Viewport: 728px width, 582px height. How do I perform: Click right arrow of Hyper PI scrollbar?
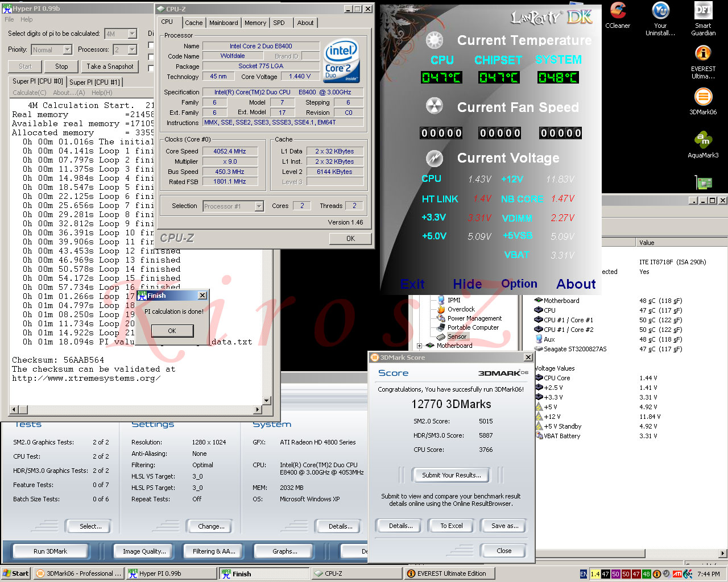coord(258,409)
